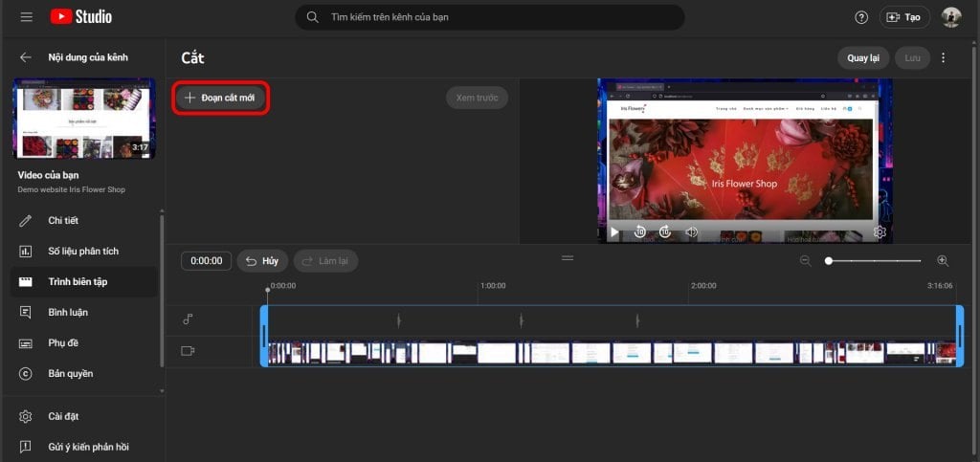Click the 1:00:00 timeline marker
Screen dimensions: 980x462
coord(493,286)
